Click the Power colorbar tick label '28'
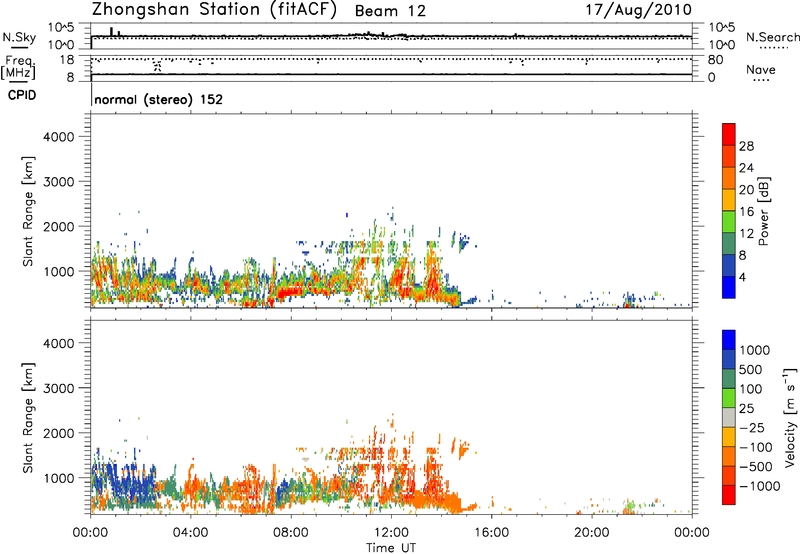 click(746, 146)
